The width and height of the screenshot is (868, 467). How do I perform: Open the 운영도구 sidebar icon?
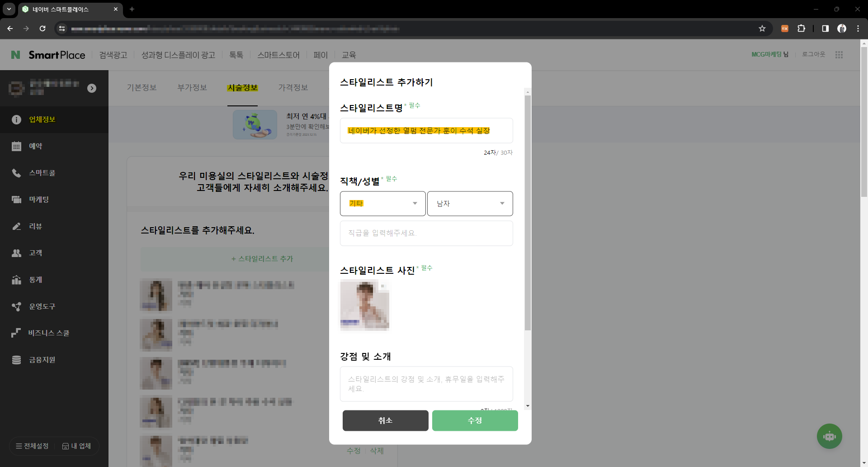[16, 306]
